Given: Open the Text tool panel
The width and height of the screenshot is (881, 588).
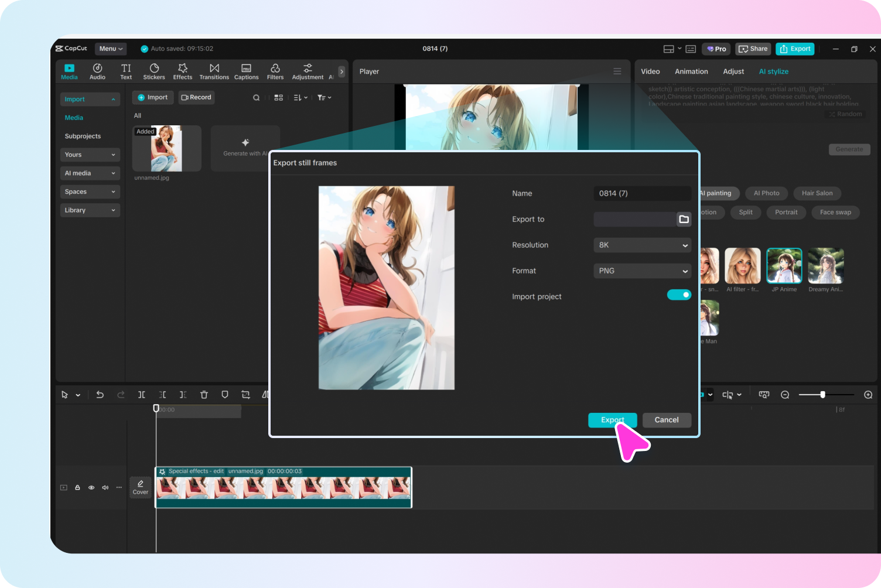Looking at the screenshot, I should (126, 71).
